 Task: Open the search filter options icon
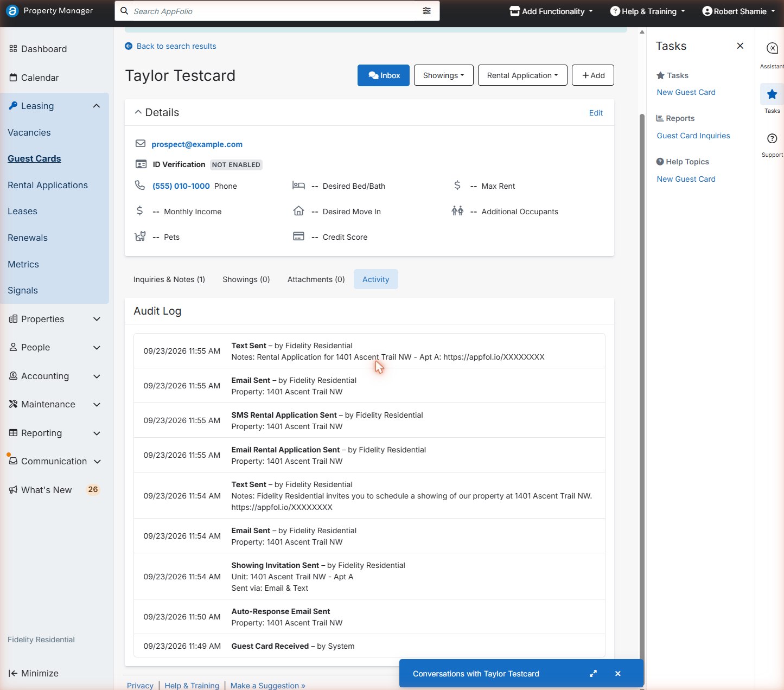[427, 11]
